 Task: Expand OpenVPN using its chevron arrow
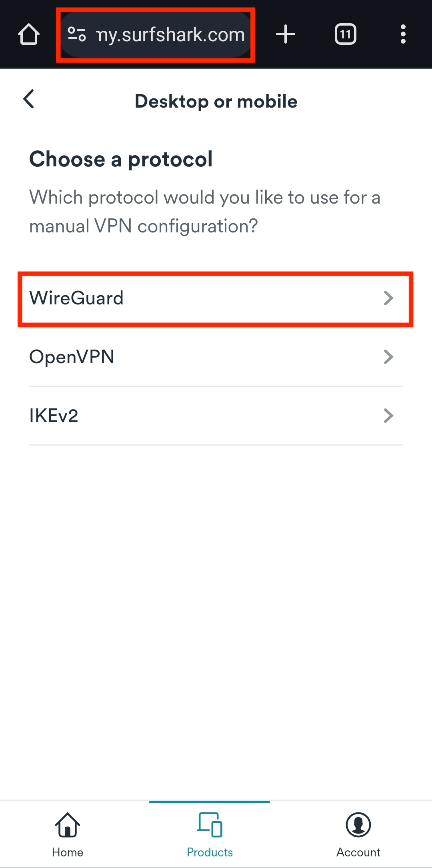[x=388, y=357]
